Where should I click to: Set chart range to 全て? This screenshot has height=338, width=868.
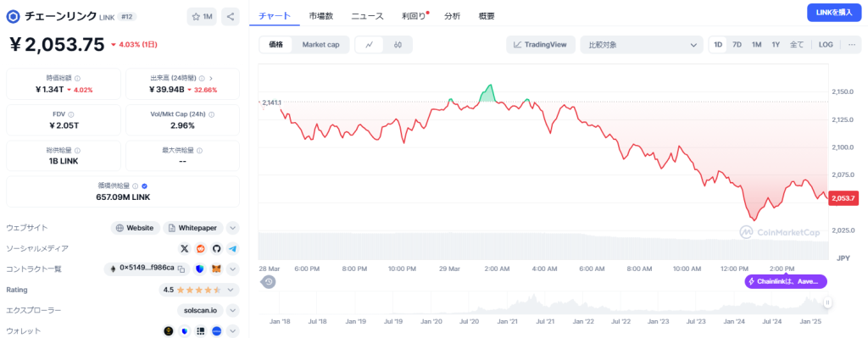tap(797, 45)
